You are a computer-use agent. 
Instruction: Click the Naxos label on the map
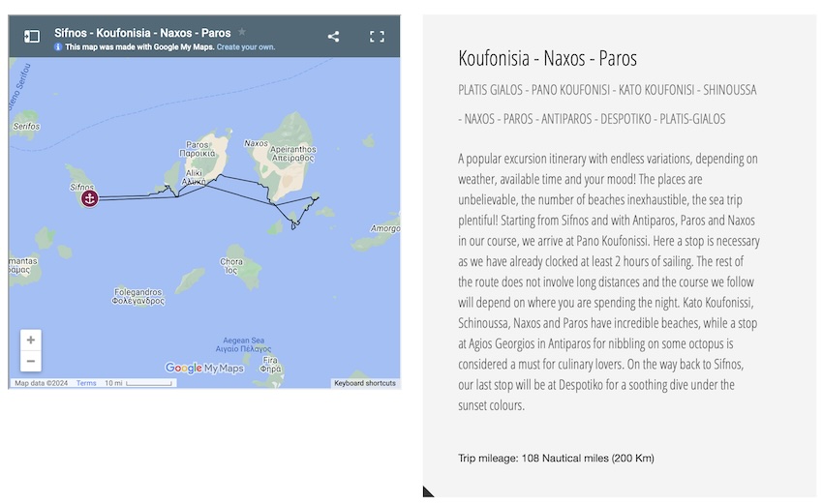point(257,143)
